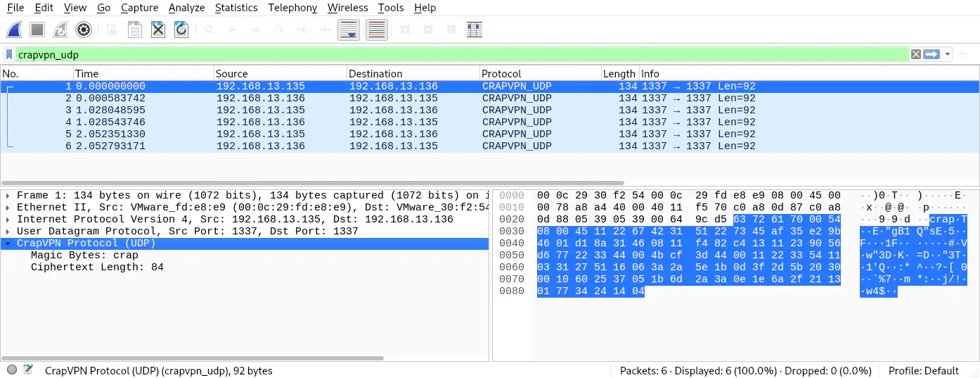The image size is (980, 378).
Task: Click the resize columns toolbar icon
Action: click(475, 30)
